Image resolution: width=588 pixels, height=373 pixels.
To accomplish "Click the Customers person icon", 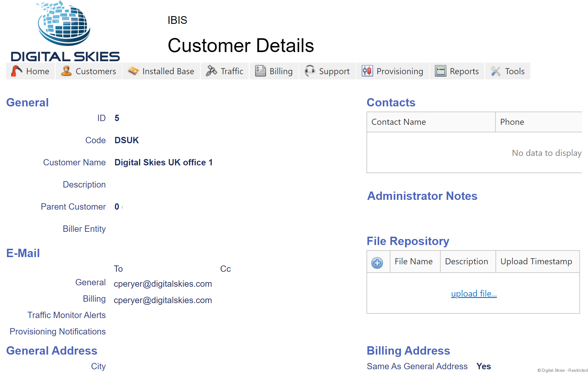I will (66, 71).
